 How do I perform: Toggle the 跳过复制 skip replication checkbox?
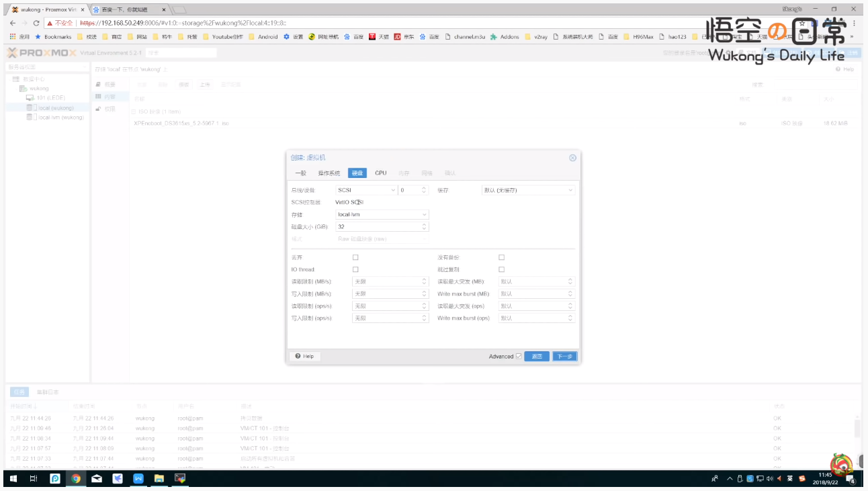pyautogui.click(x=501, y=269)
